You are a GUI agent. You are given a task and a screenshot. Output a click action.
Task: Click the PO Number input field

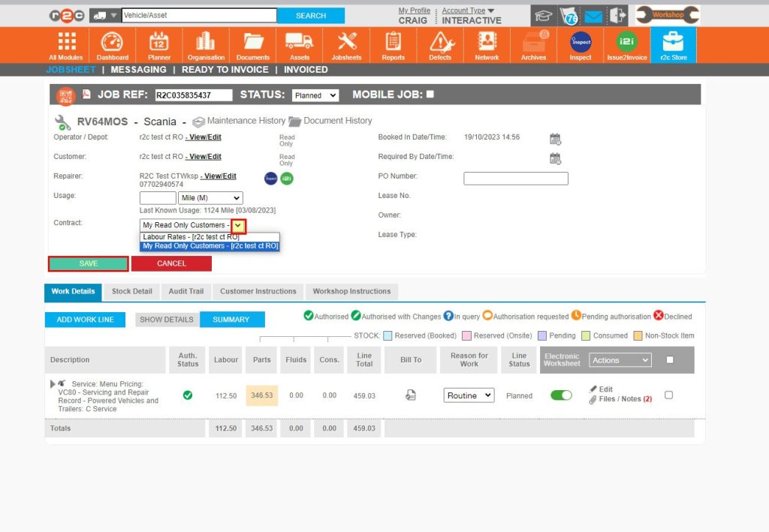[x=516, y=179]
